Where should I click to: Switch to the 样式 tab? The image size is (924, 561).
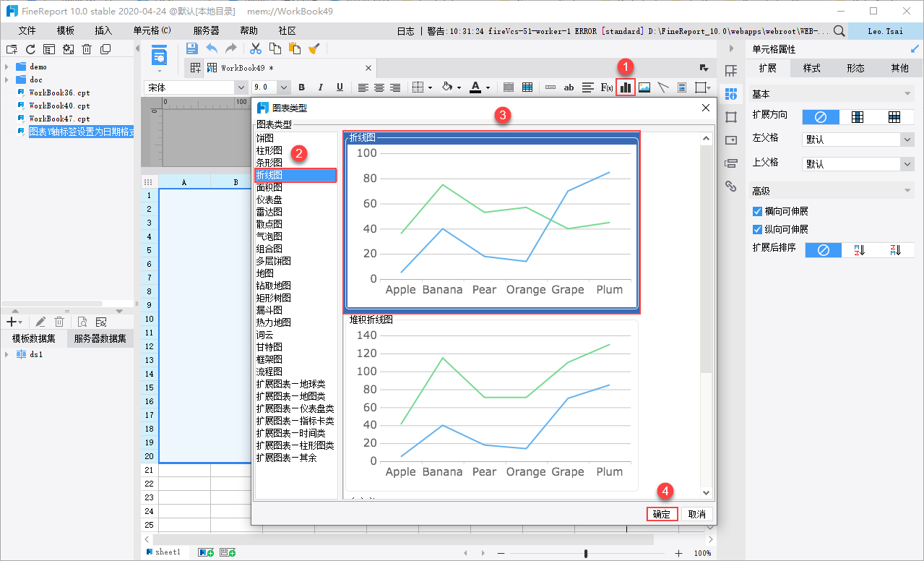coord(811,68)
